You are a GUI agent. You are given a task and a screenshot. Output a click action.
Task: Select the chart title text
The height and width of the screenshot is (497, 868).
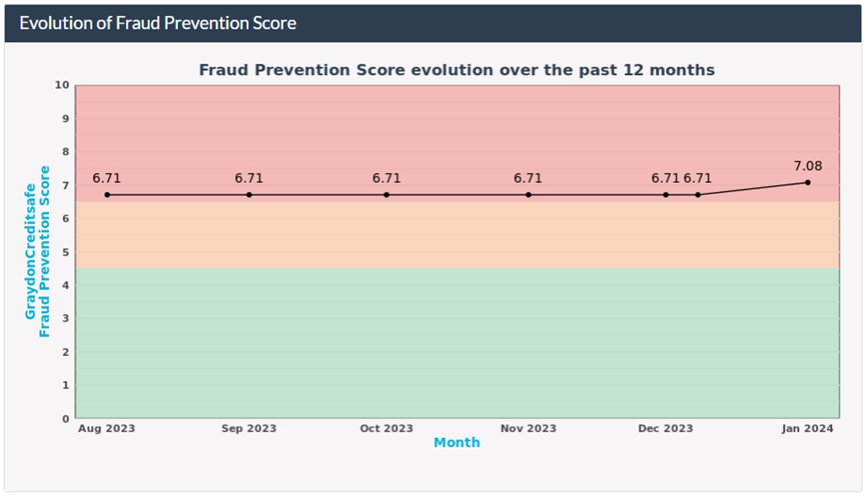(x=457, y=70)
